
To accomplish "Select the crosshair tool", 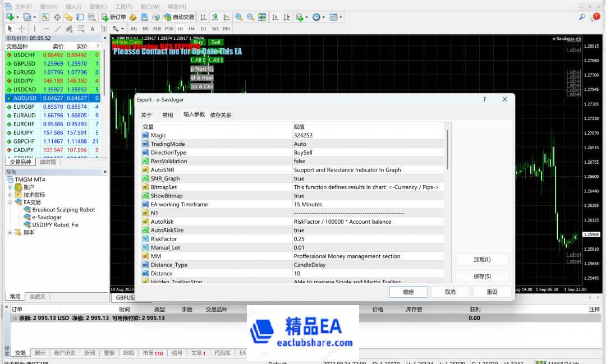I will (22, 29).
